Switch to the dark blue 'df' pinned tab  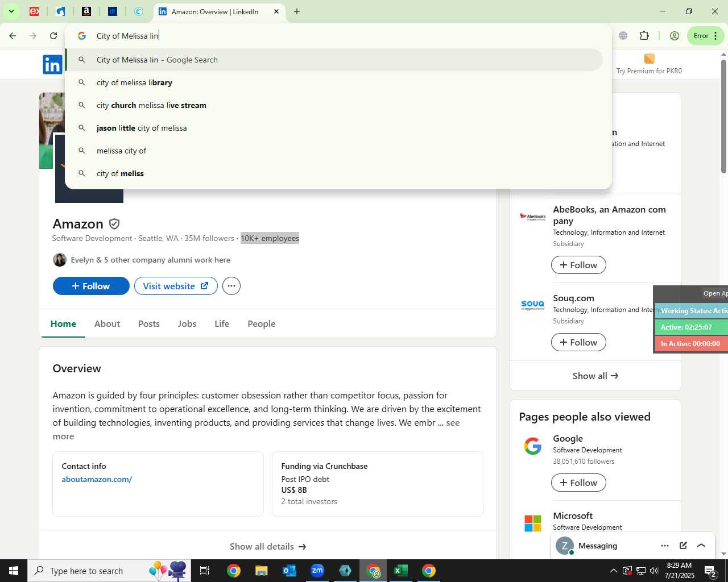coord(113,11)
